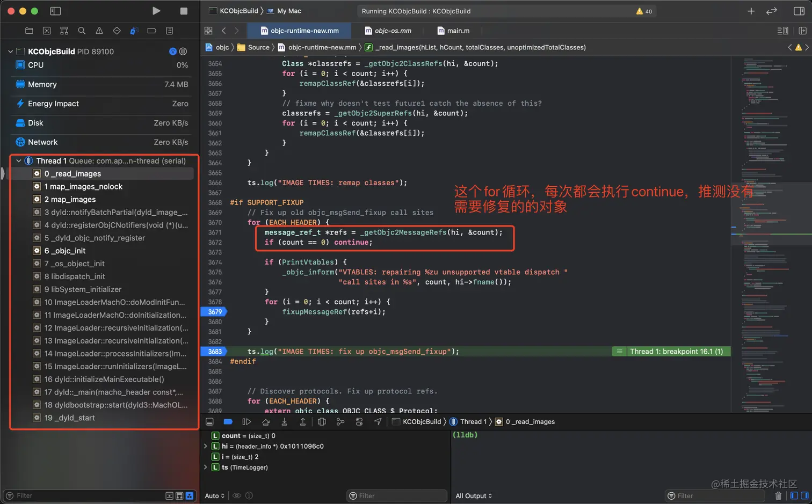Viewport: 812px width, 504px height.
Task: Click the Step Into control
Action: (x=284, y=422)
